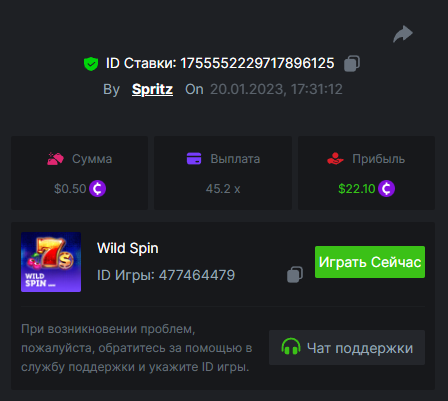Click the bet date 20.01.2023 timestamp
Image resolution: width=448 pixels, height=401 pixels.
click(x=276, y=89)
